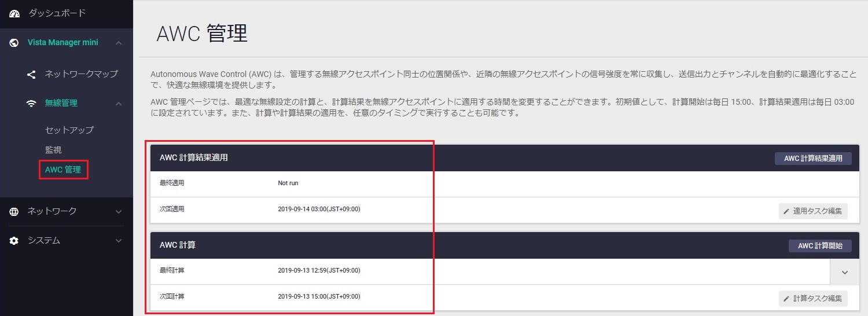Collapse the 無線管理 submenu chevron
Screen dimensions: 868x316
[119, 103]
